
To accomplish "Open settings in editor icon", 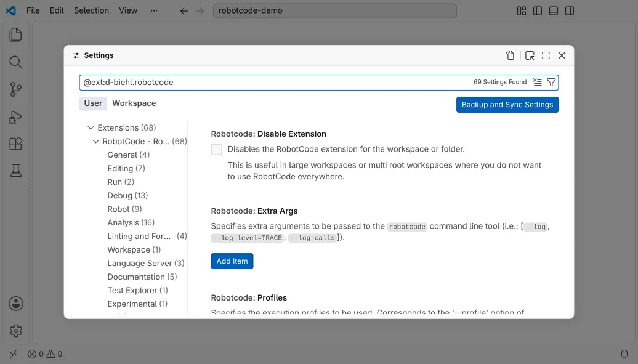I will coord(530,55).
